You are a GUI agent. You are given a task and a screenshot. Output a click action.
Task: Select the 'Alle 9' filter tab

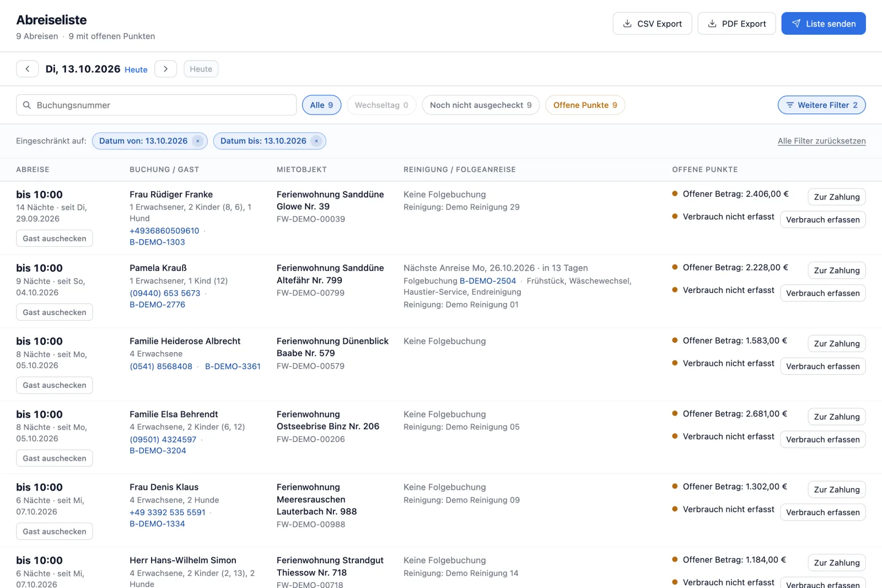(321, 105)
